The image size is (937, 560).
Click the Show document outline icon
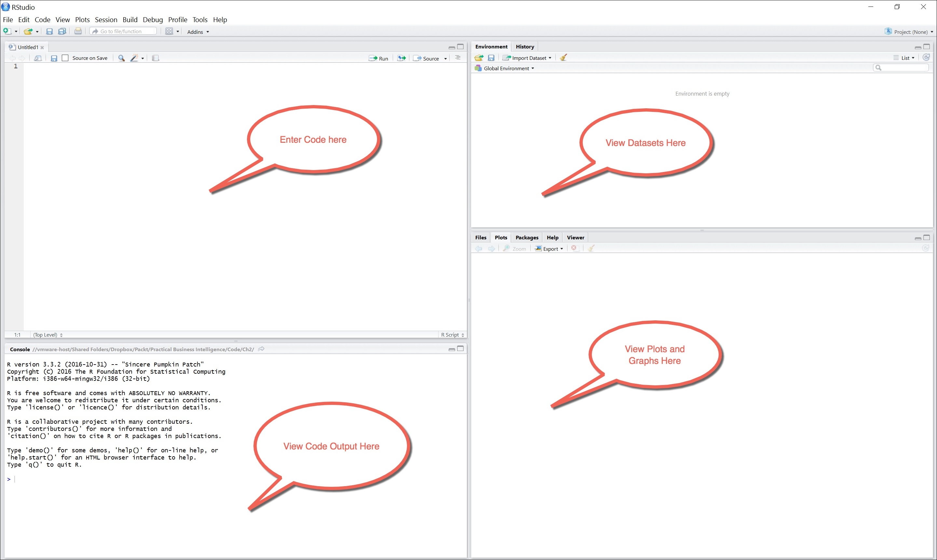(458, 58)
